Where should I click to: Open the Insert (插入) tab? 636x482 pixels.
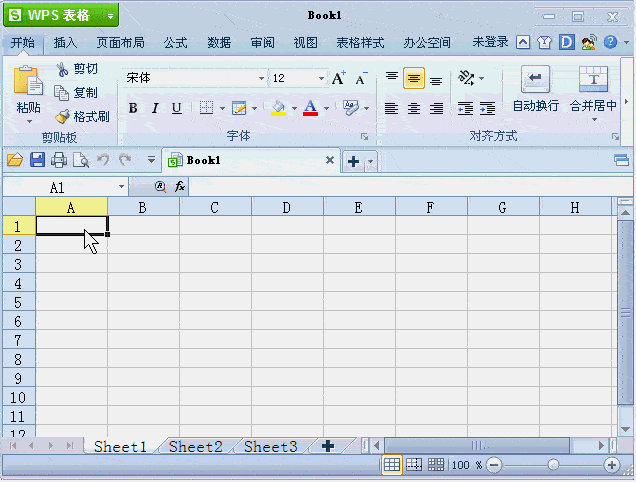tap(65, 42)
